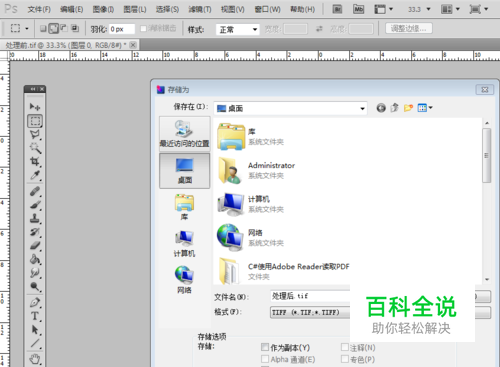This screenshot has width=500, height=367.
Task: Select the Move tool
Action: pos(35,107)
